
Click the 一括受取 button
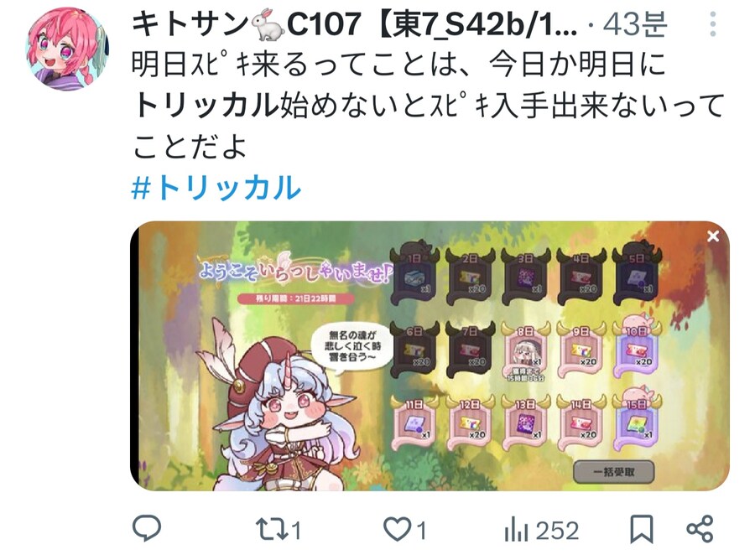(614, 472)
